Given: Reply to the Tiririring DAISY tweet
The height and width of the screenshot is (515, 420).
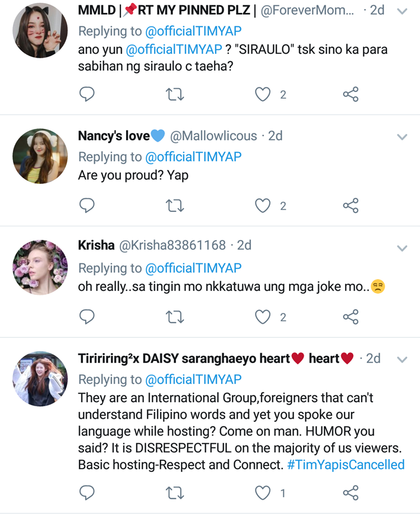Looking at the screenshot, I should 87,493.
